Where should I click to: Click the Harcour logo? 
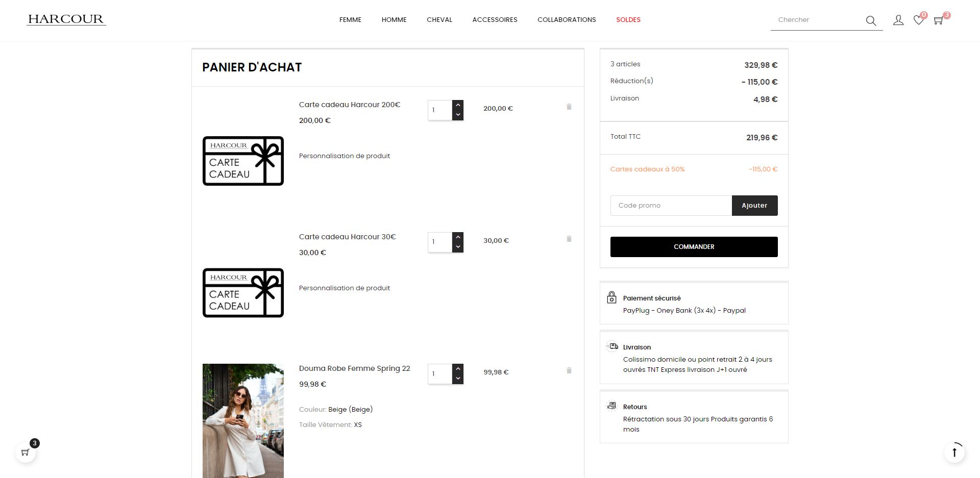tap(66, 19)
